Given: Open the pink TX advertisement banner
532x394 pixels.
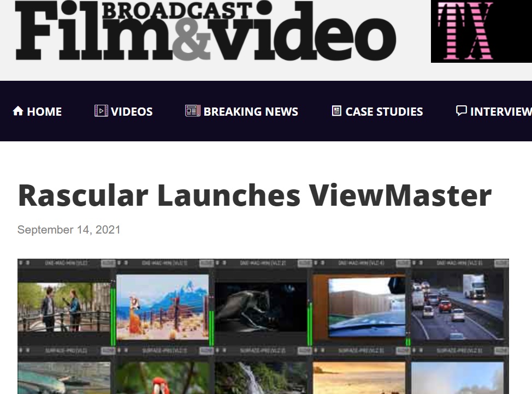Looking at the screenshot, I should [x=481, y=31].
